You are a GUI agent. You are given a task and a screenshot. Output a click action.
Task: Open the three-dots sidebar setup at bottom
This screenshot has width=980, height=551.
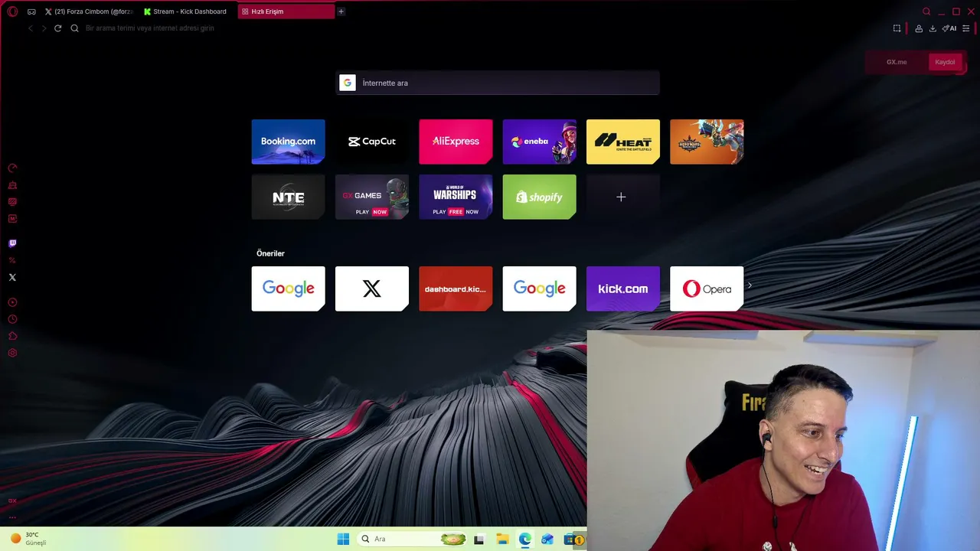click(12, 517)
